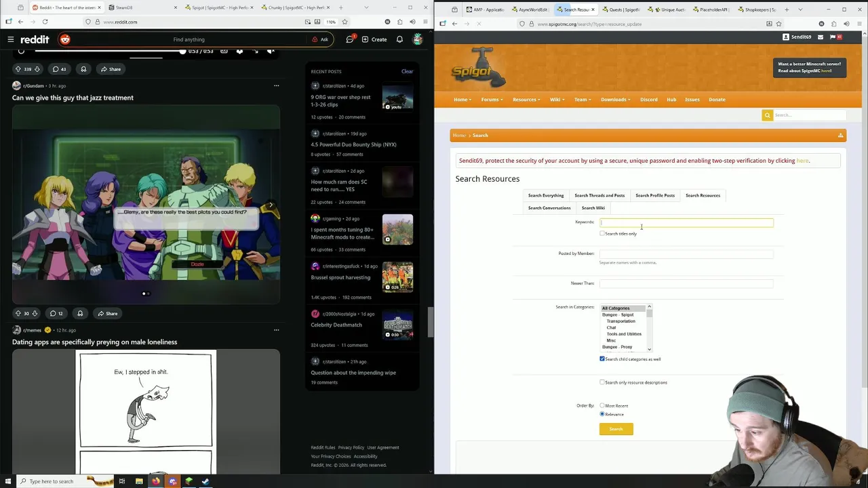Open Steam from the Windows taskbar
The height and width of the screenshot is (488, 868).
[x=205, y=481]
